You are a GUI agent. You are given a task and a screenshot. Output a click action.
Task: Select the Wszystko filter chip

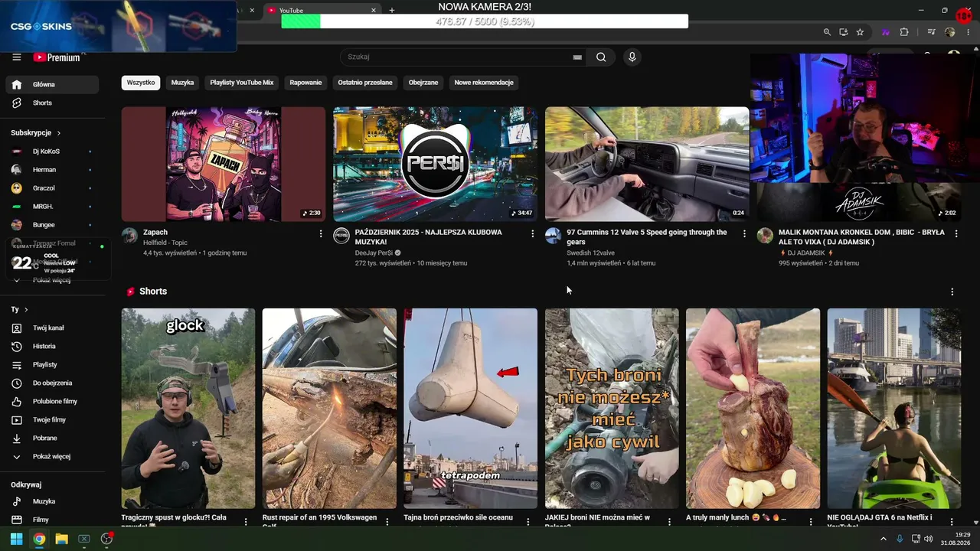coord(141,83)
